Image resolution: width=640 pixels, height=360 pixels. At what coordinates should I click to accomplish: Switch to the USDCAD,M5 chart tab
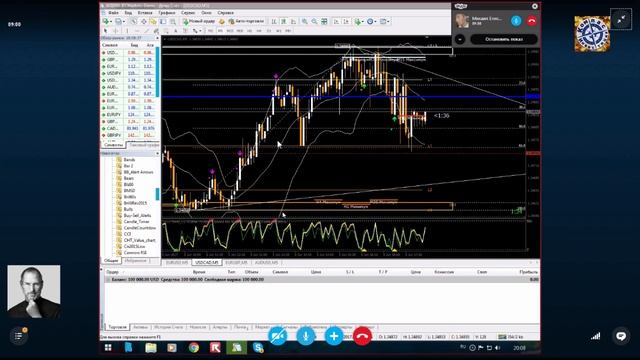tap(207, 262)
